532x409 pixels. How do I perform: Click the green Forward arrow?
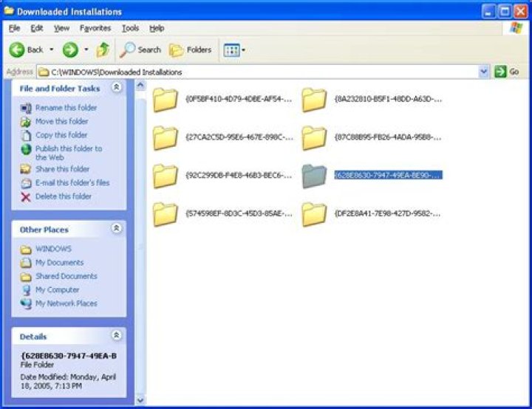click(70, 50)
